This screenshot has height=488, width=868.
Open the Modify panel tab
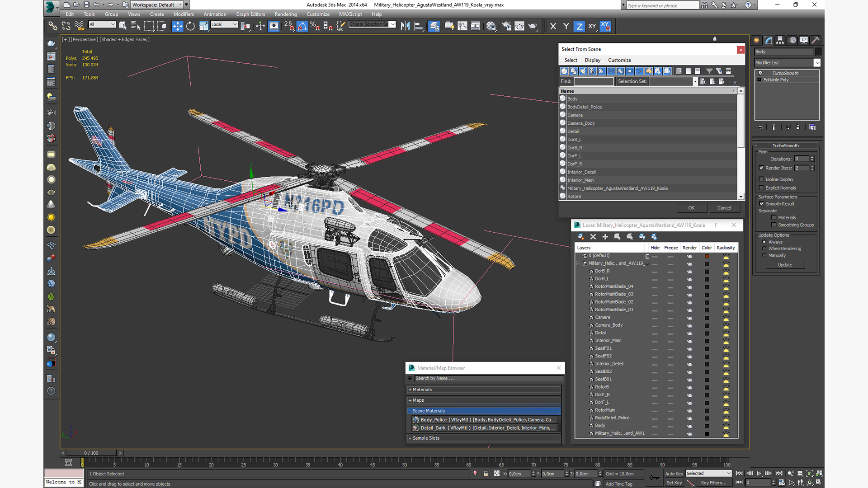[x=769, y=40]
